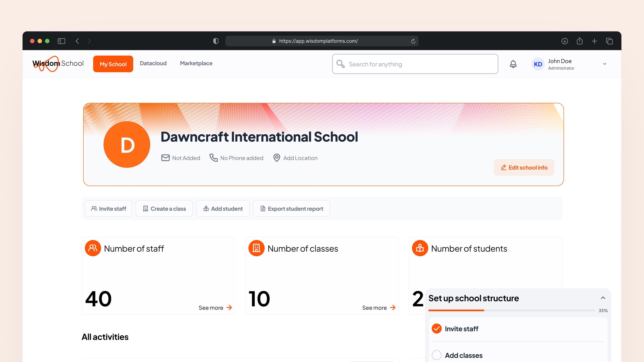Image resolution: width=644 pixels, height=362 pixels.
Task: Click the browser URL address bar
Action: click(322, 41)
